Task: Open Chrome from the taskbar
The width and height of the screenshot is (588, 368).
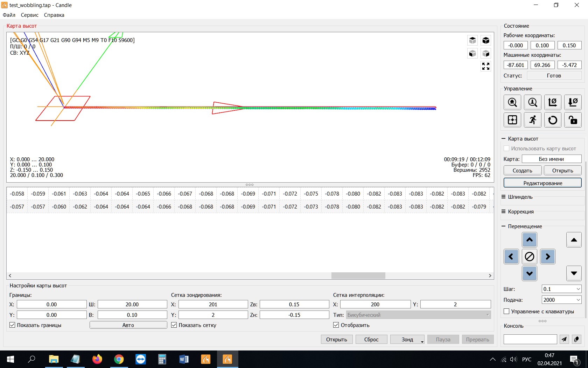Action: pyautogui.click(x=119, y=359)
